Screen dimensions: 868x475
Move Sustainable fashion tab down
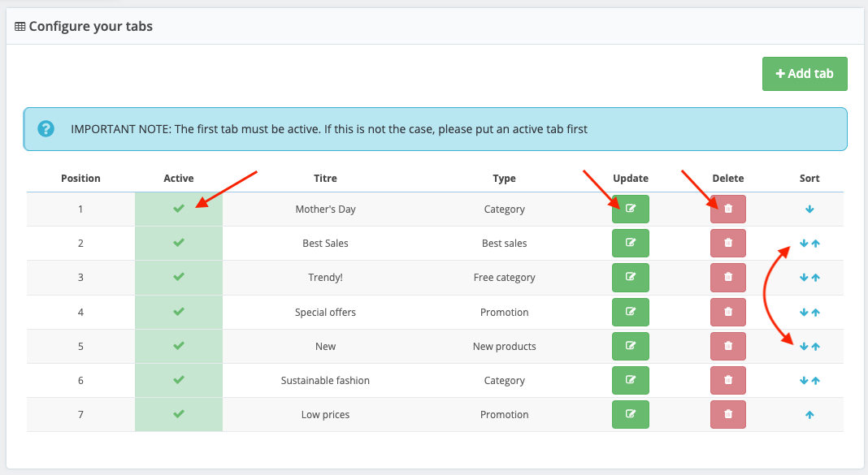click(x=804, y=381)
